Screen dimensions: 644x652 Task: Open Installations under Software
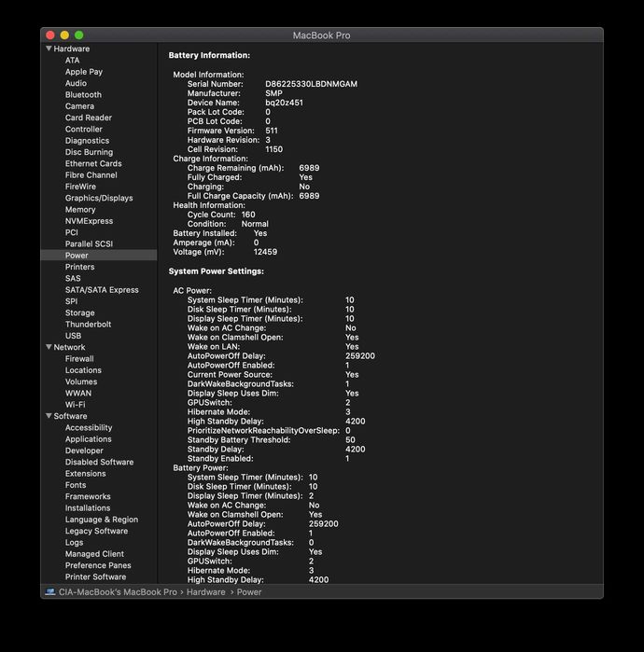coord(88,508)
